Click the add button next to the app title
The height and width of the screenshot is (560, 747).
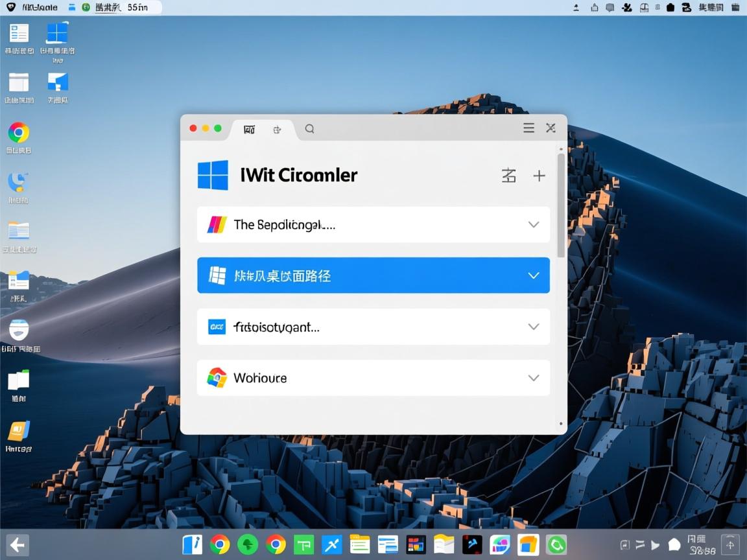coord(539,175)
